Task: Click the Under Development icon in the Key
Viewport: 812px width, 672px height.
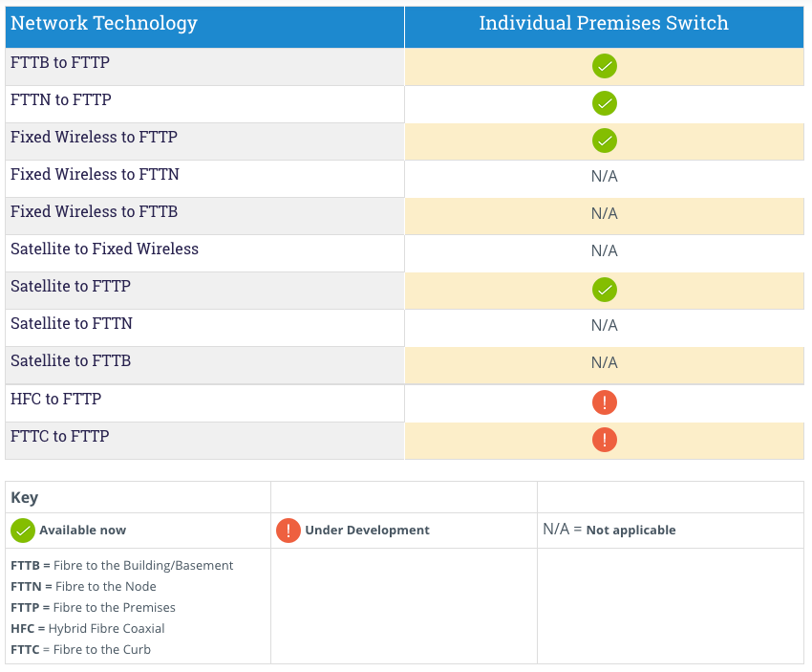Action: pyautogui.click(x=288, y=530)
